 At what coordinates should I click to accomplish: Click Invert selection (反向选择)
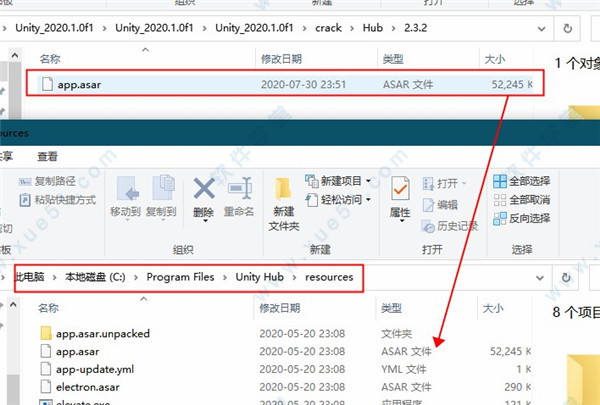pos(522,219)
